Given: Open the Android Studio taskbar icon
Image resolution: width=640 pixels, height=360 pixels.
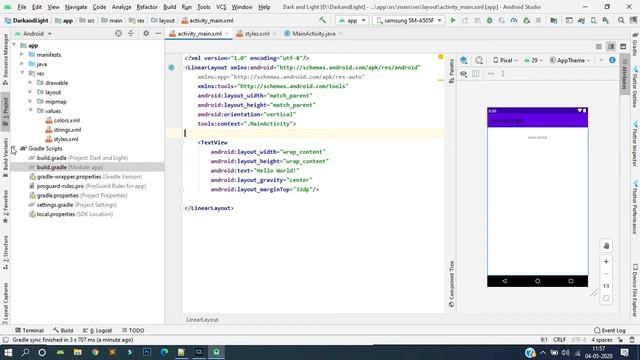Looking at the screenshot, I should [216, 352].
